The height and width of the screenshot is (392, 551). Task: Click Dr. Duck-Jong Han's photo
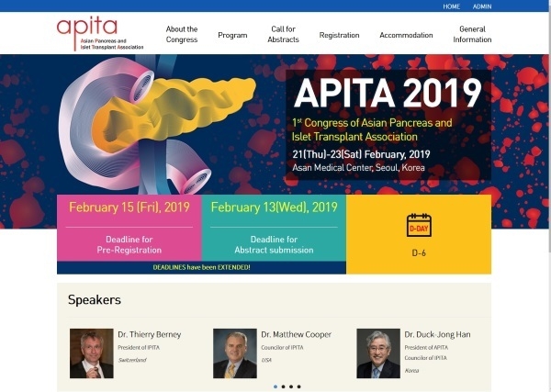[378, 353]
